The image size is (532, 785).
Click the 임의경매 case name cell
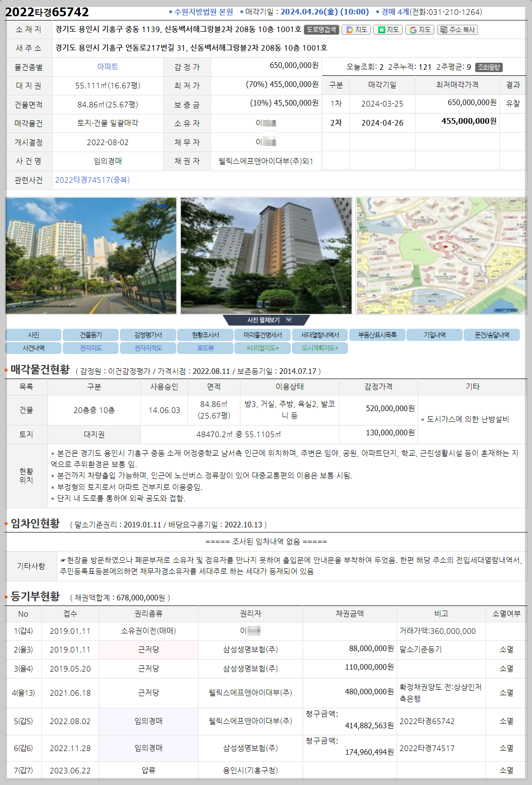pyautogui.click(x=107, y=161)
